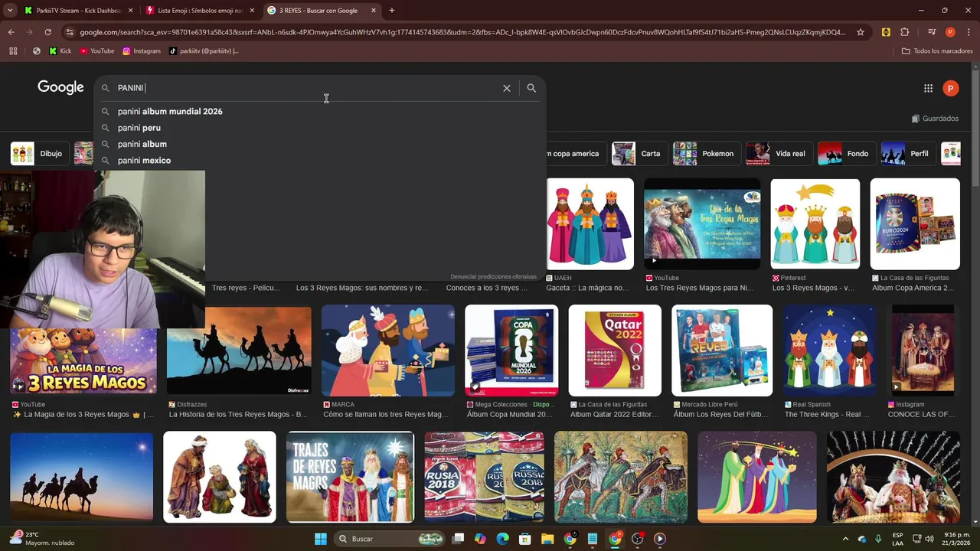The image size is (980, 551).
Task: Filter images by Vida real chip
Action: [x=779, y=154]
